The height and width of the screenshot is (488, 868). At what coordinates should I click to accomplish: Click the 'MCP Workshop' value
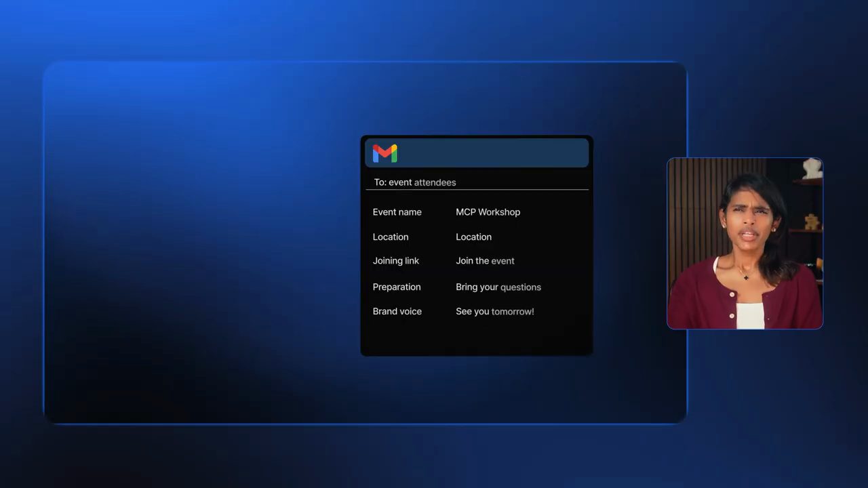pos(488,212)
